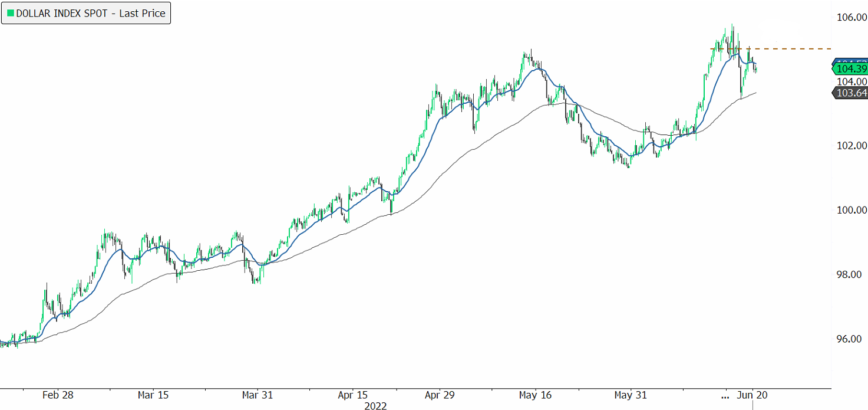Image resolution: width=868 pixels, height=410 pixels.
Task: Select the gray 103.64 moving average tag
Action: coord(851,93)
